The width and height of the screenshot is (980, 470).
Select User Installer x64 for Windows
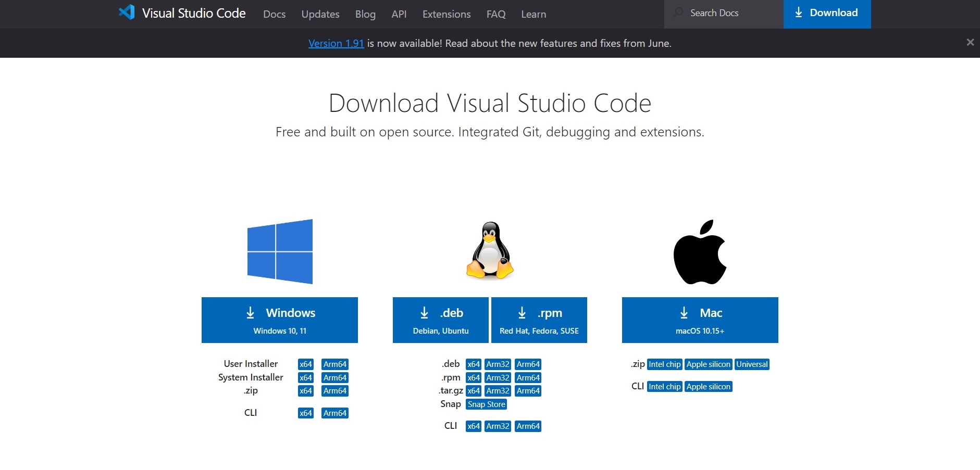click(306, 364)
